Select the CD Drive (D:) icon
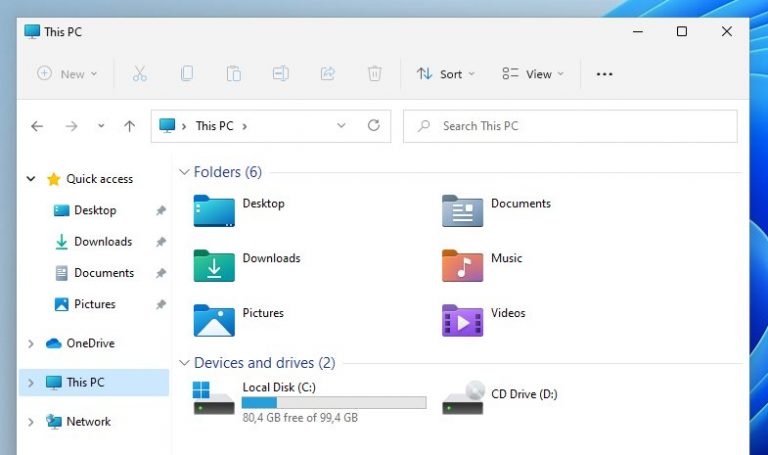This screenshot has width=768, height=455. click(463, 398)
